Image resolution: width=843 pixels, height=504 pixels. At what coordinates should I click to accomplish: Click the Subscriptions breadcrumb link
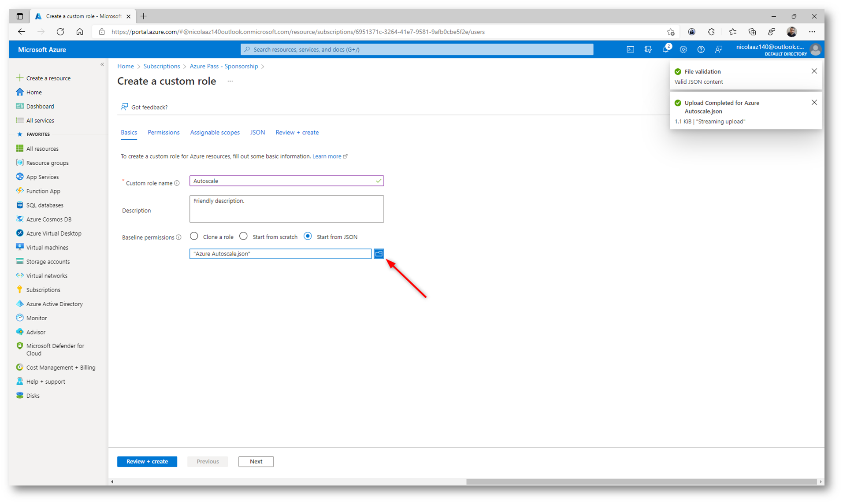click(162, 66)
